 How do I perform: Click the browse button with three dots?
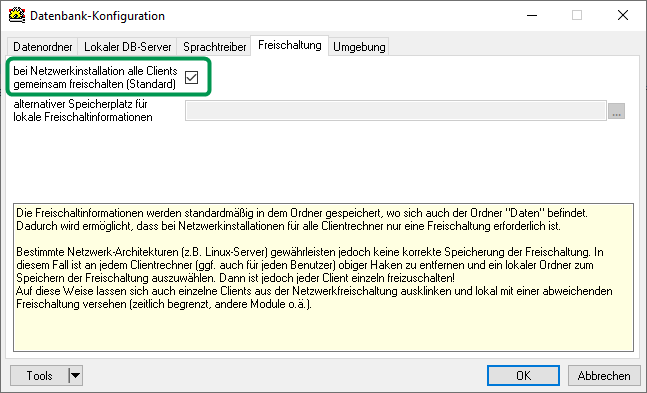pos(616,111)
